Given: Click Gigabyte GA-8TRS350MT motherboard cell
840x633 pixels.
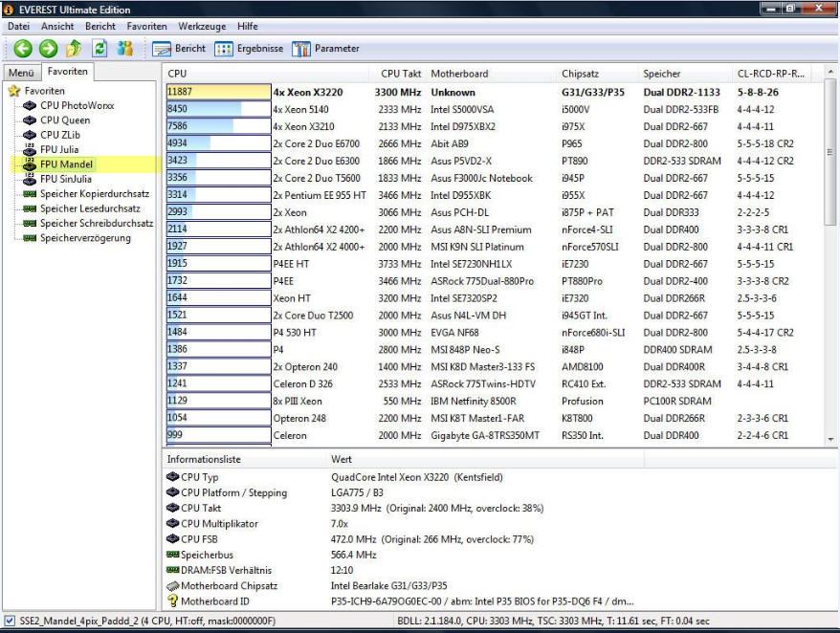Looking at the screenshot, I should pos(485,435).
